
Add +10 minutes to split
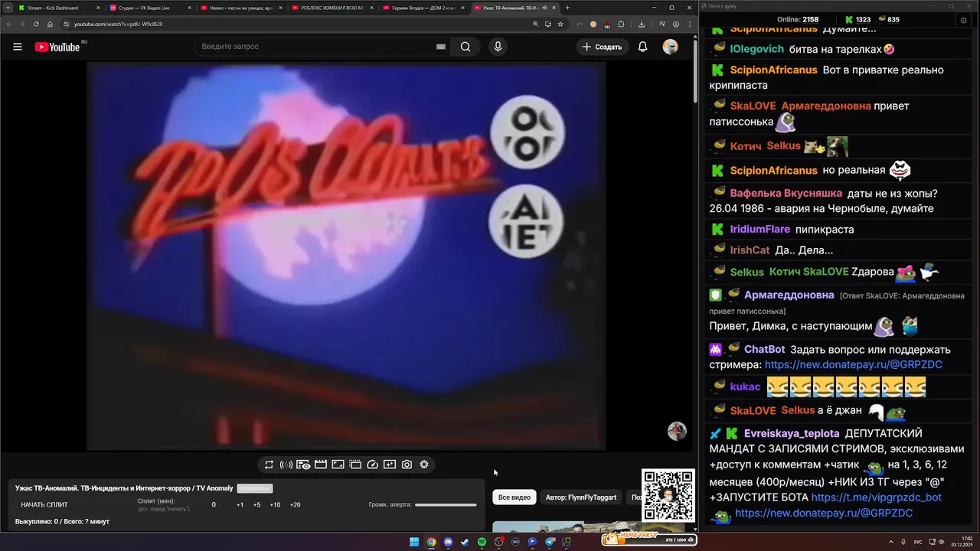coord(275,505)
